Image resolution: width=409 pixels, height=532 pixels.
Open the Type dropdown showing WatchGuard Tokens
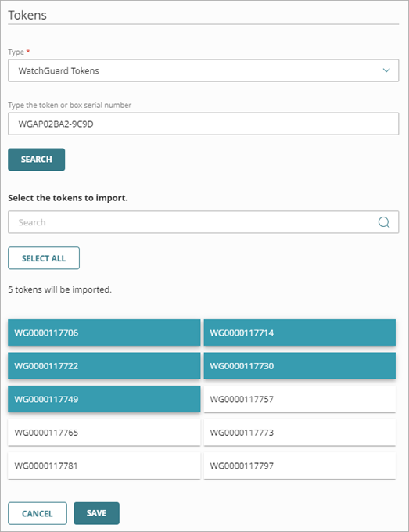pyautogui.click(x=203, y=70)
